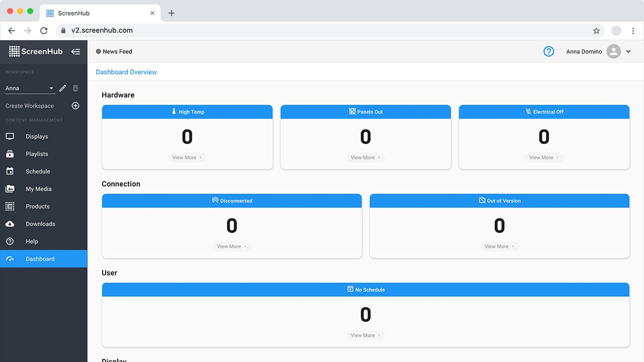The height and width of the screenshot is (362, 644).
Task: Click the Out of Version icon
Action: [x=482, y=201]
